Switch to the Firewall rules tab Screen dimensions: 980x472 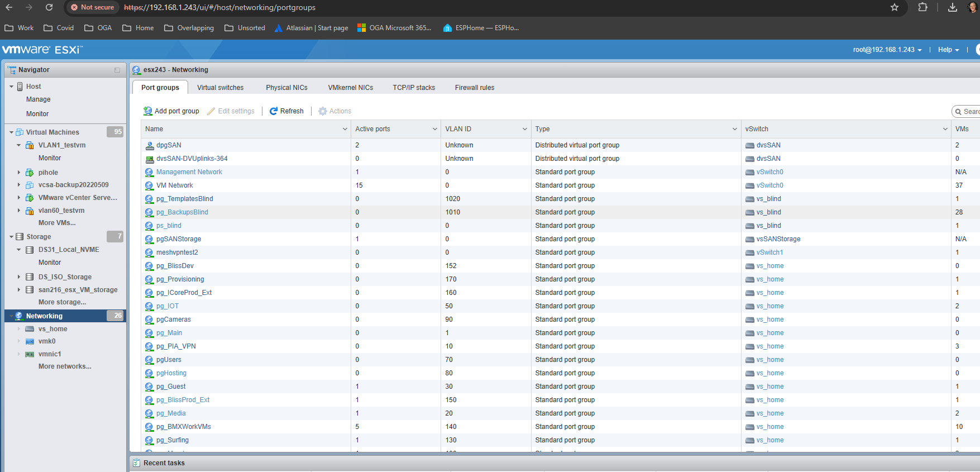(475, 88)
